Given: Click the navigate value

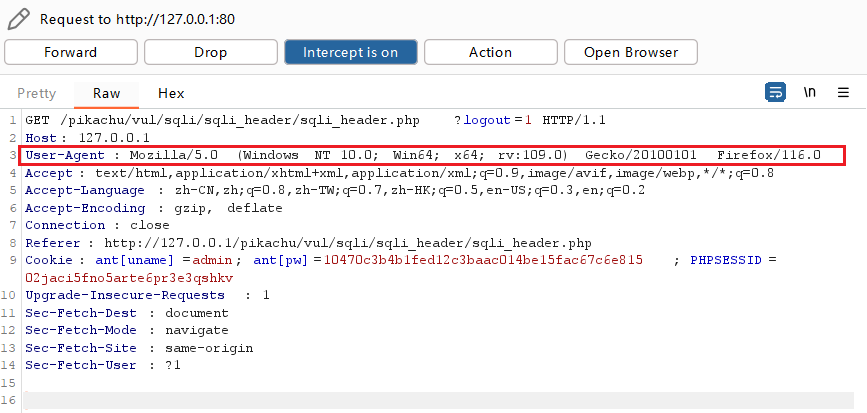Looking at the screenshot, I should pyautogui.click(x=197, y=330).
